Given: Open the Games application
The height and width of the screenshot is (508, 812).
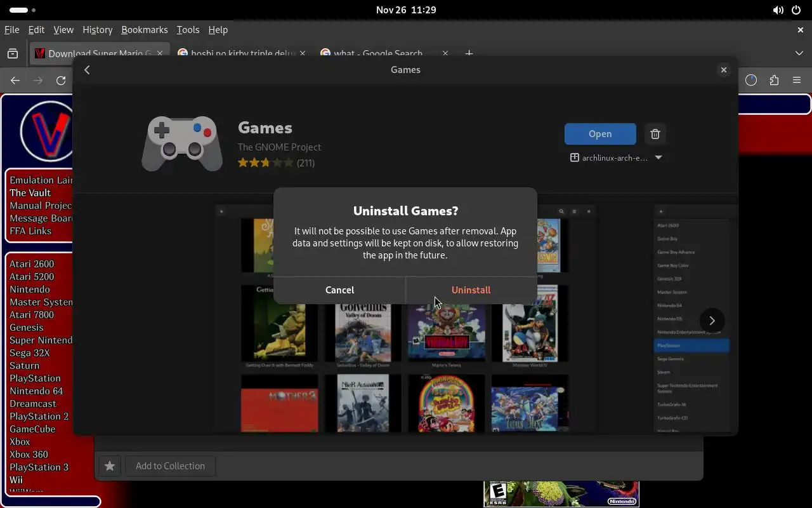Looking at the screenshot, I should coord(600,134).
